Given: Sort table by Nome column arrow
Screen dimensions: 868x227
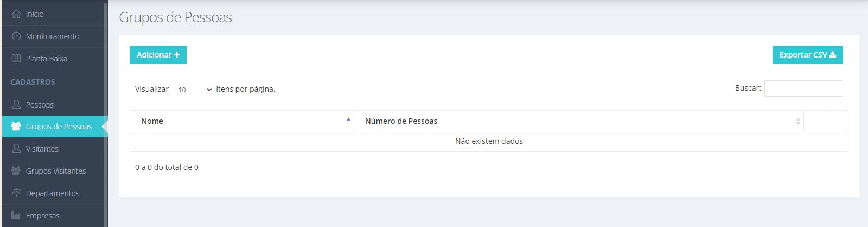Looking at the screenshot, I should (x=348, y=119).
